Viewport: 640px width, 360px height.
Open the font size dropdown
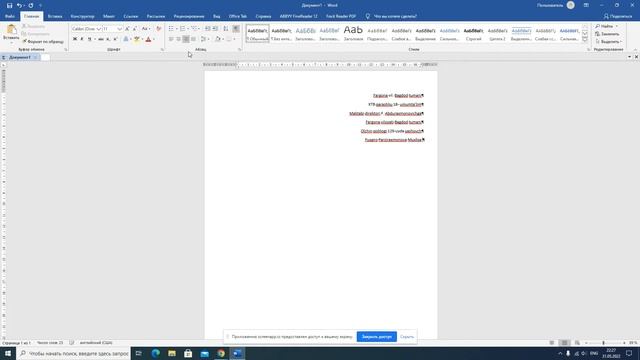coord(120,29)
